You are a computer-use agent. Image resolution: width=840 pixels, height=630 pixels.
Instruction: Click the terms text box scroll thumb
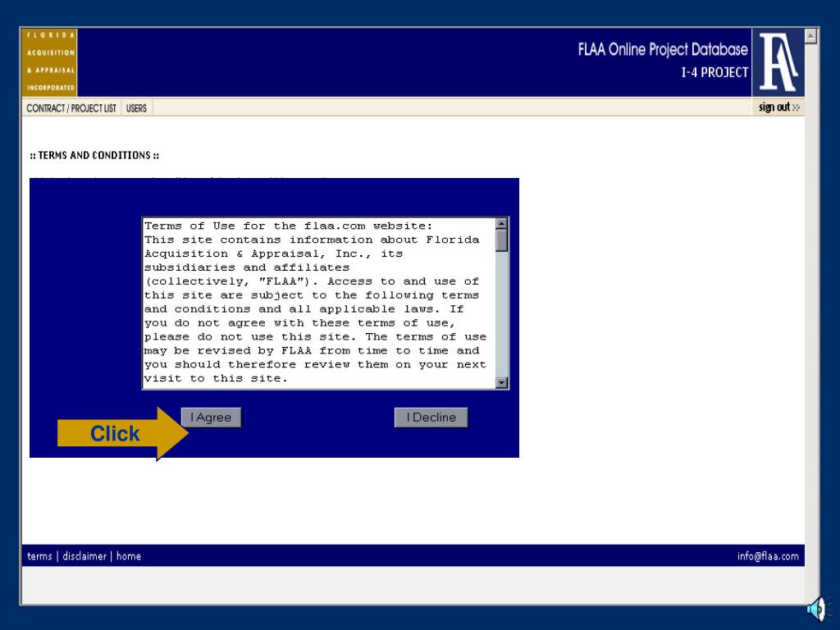(x=501, y=240)
